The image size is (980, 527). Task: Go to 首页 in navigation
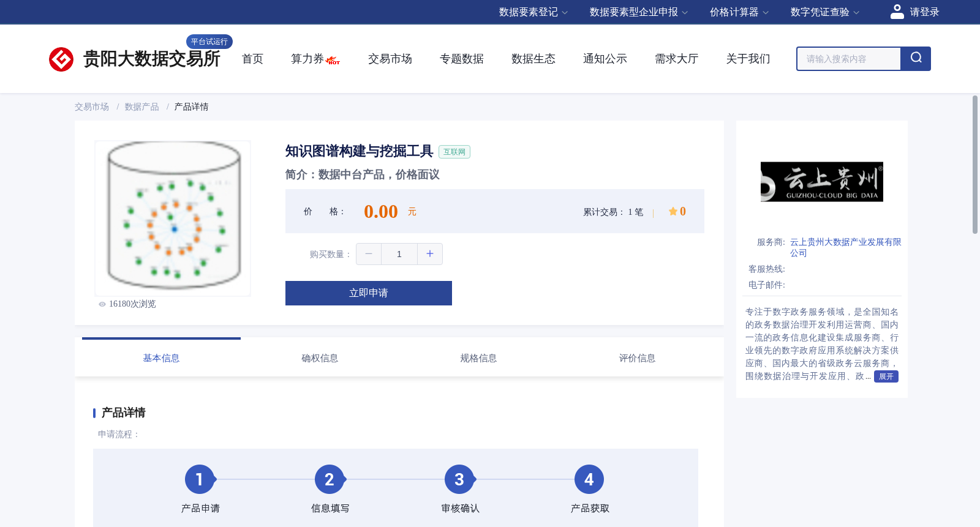coord(252,59)
